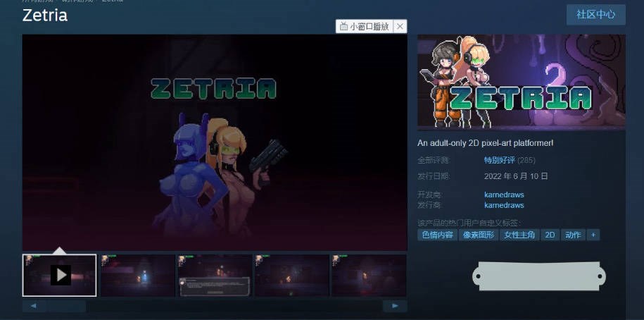The height and width of the screenshot is (320, 644).
Task: Open the 特别好评 review summary link
Action: tap(500, 160)
